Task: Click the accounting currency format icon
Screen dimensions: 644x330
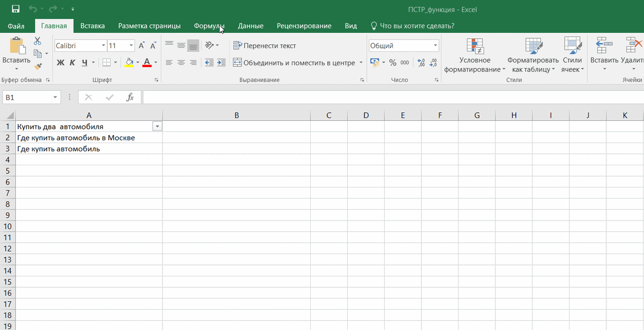Action: coord(375,63)
